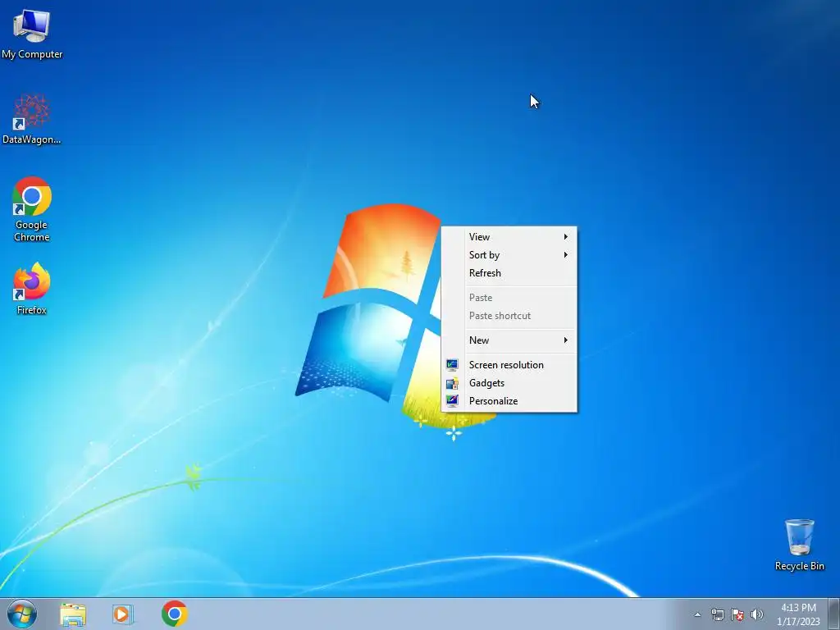This screenshot has height=630, width=840.
Task: Choose Screen resolution from context menu
Action: 509,365
